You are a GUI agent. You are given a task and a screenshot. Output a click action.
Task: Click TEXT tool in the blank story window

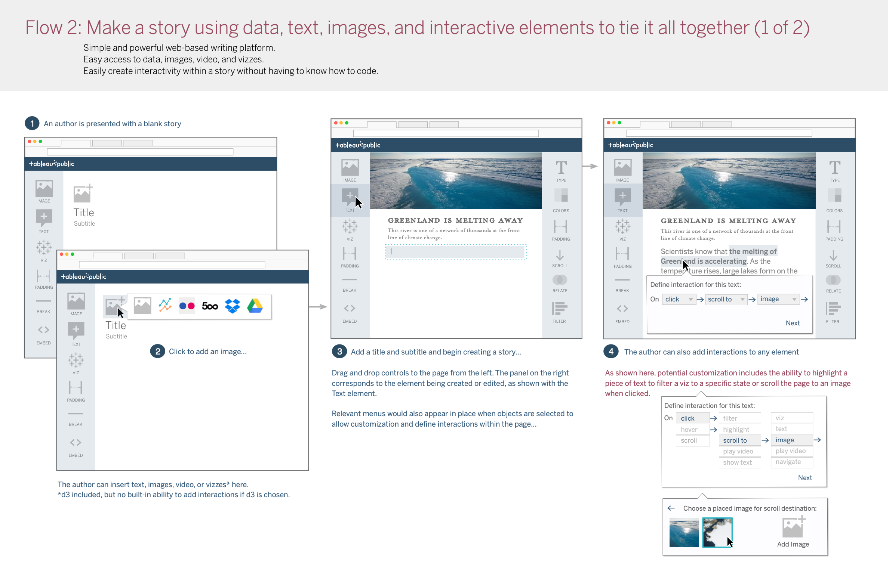point(44,221)
